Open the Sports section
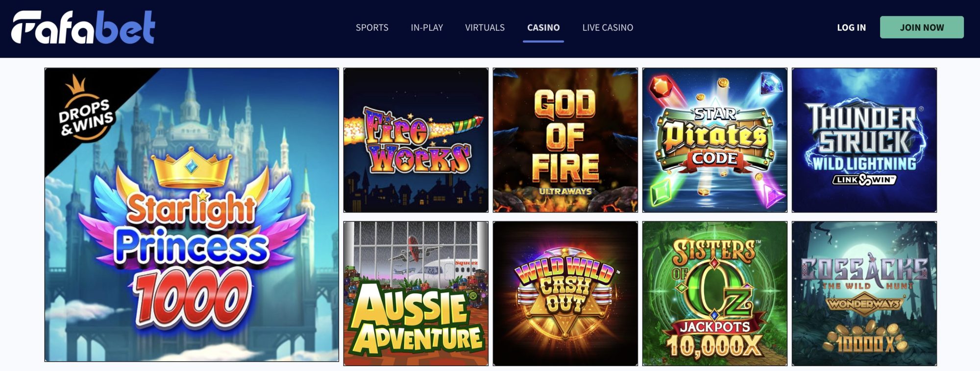Screen dimensions: 980x371 (x=372, y=28)
